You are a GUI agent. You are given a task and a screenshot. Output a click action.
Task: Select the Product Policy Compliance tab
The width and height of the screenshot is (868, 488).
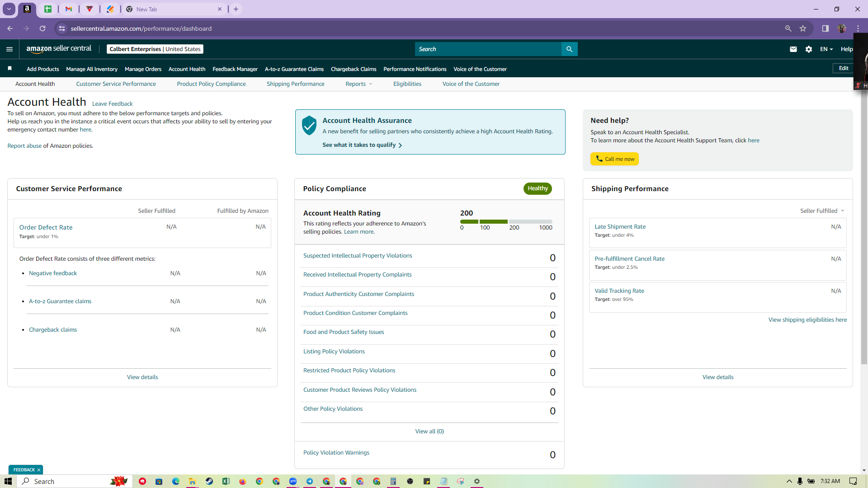tap(211, 84)
